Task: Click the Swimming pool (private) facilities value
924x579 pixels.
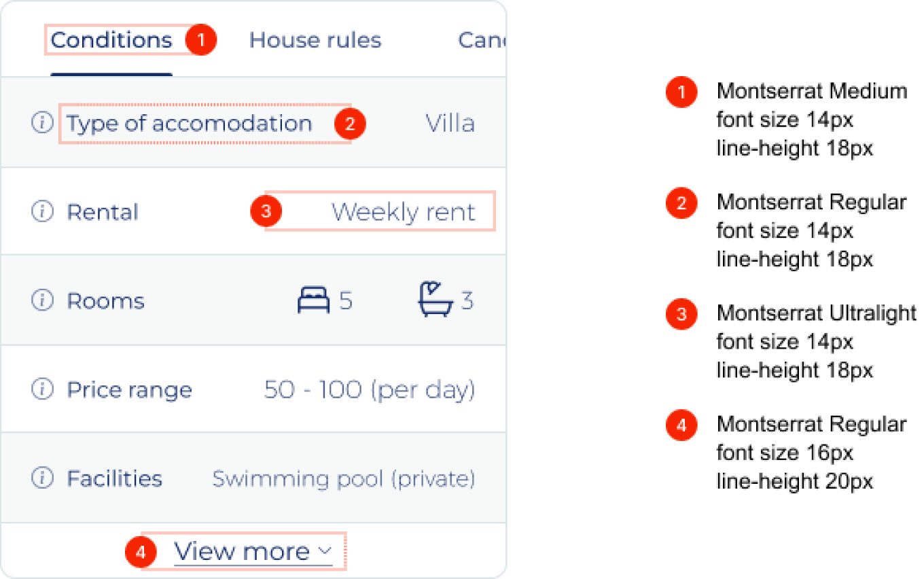Action: (x=343, y=479)
